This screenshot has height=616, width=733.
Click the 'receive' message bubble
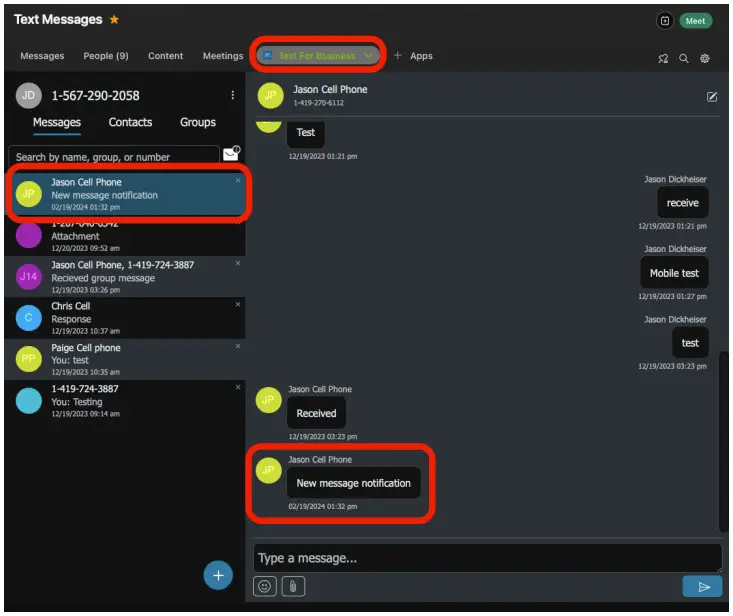tap(683, 203)
